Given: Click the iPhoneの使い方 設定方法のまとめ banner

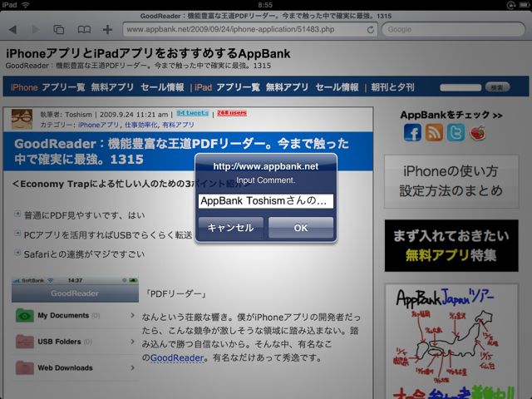Looking at the screenshot, I should click(451, 181).
